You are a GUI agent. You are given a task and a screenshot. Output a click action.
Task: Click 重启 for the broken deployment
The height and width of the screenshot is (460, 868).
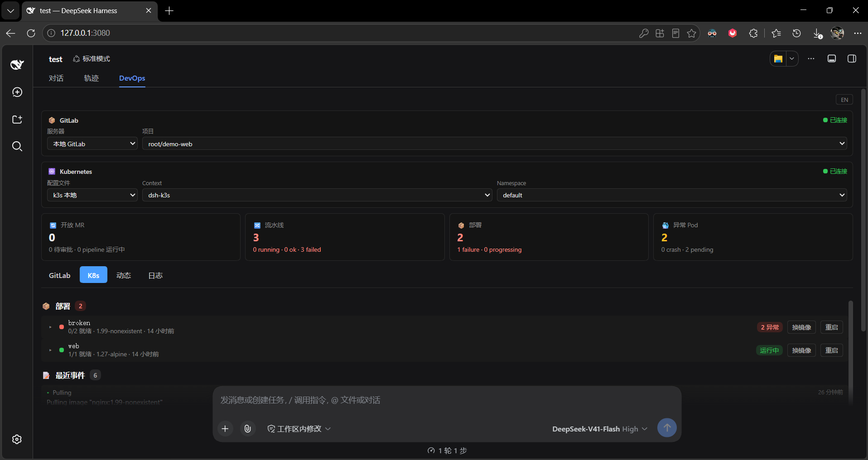pos(832,327)
